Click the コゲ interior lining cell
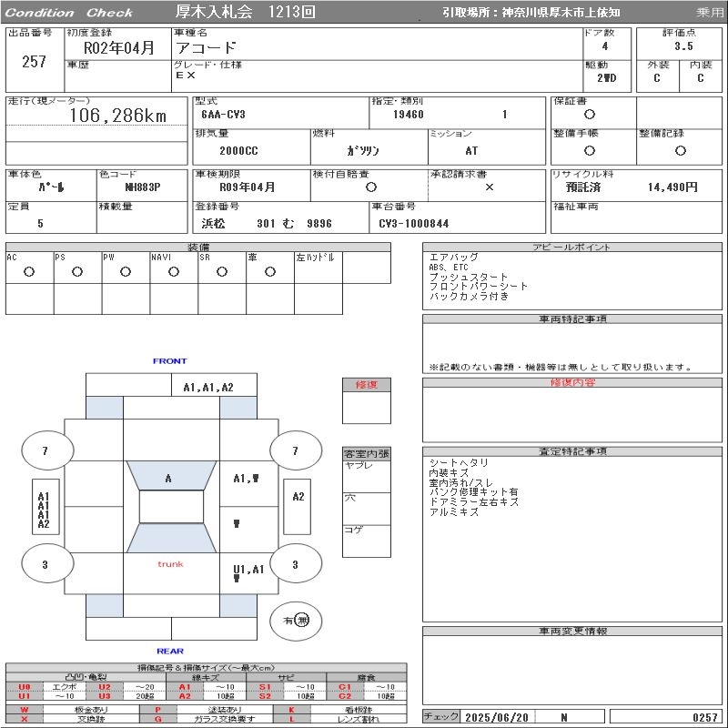728x728 pixels. click(x=367, y=541)
